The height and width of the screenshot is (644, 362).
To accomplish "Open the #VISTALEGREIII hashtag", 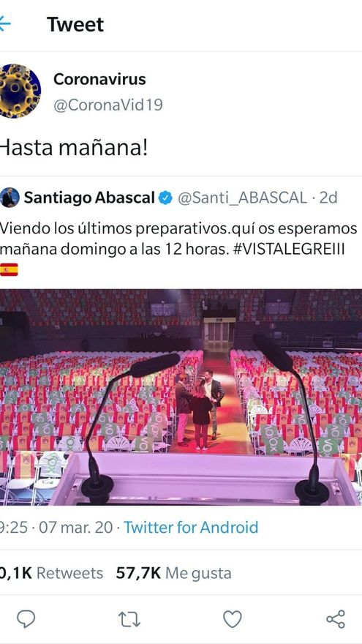I will [x=289, y=250].
